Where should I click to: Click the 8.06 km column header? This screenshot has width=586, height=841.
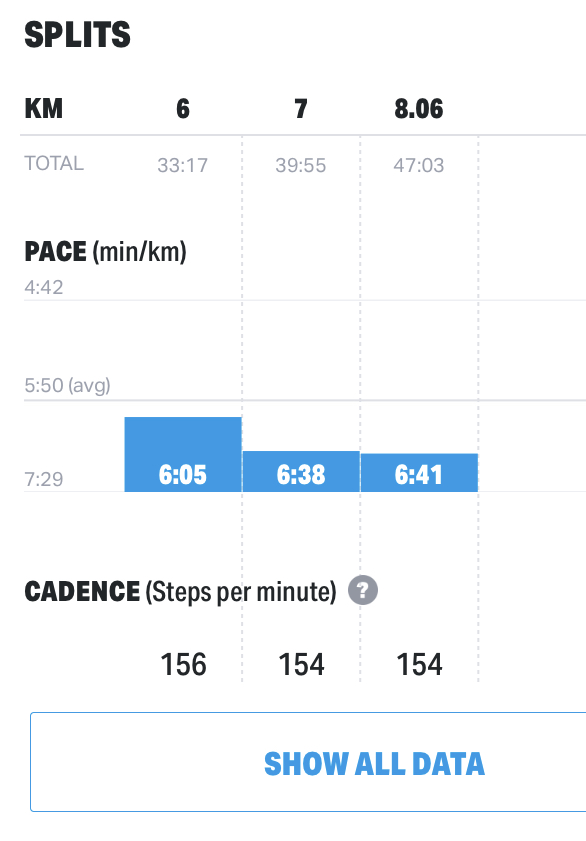419,109
